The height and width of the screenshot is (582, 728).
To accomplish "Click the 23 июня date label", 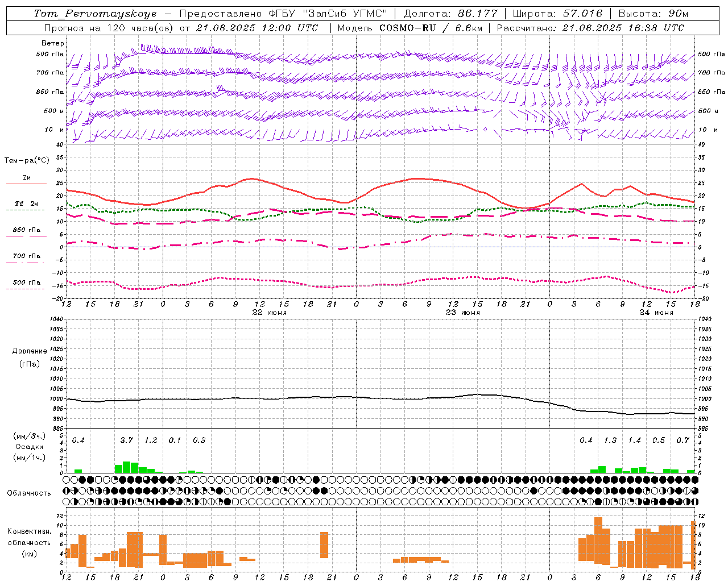I will click(462, 313).
